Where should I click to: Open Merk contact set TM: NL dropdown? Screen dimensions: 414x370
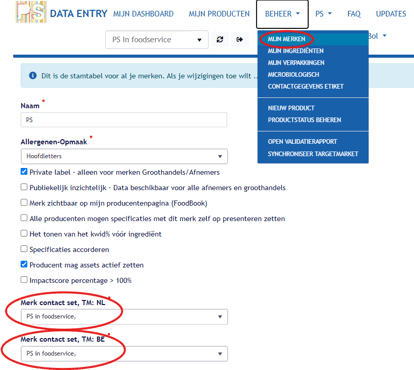[124, 316]
